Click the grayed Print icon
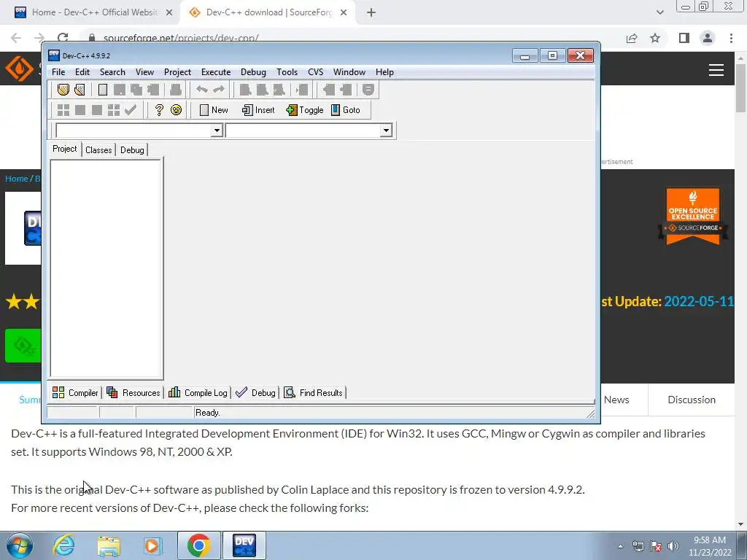Viewport: 747px width, 560px height. pos(175,90)
